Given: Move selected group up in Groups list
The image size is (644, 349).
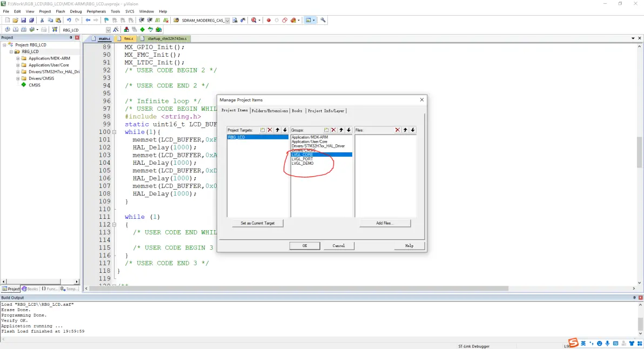Looking at the screenshot, I should tap(341, 130).
